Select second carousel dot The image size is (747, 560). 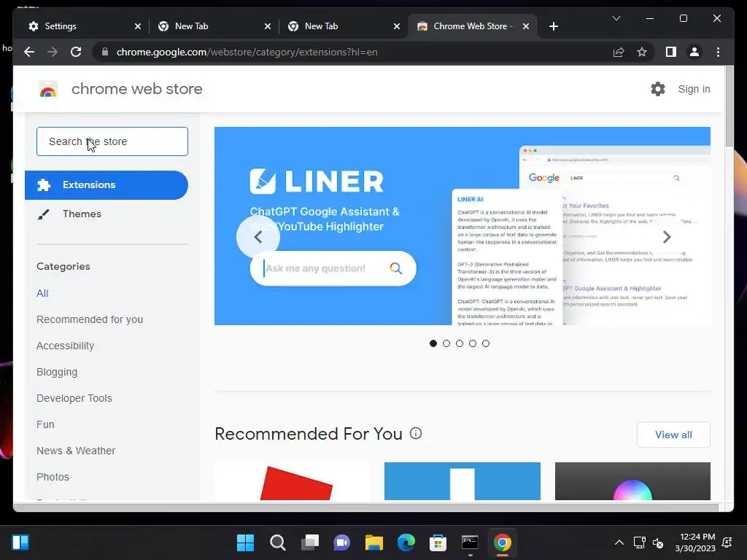[446, 343]
